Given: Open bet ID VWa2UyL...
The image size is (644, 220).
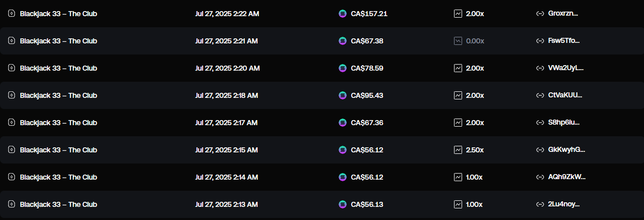Looking at the screenshot, I should tap(565, 68).
